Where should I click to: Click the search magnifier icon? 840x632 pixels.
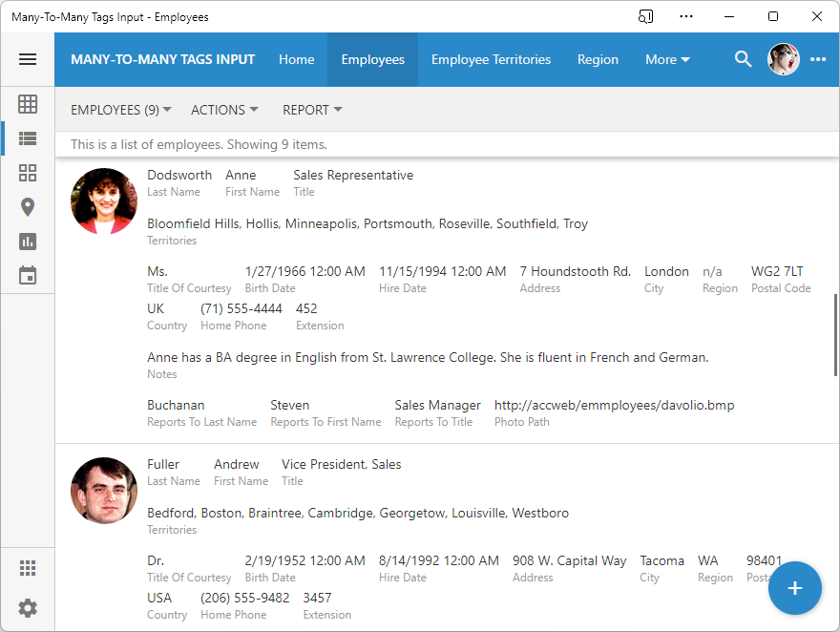743,59
